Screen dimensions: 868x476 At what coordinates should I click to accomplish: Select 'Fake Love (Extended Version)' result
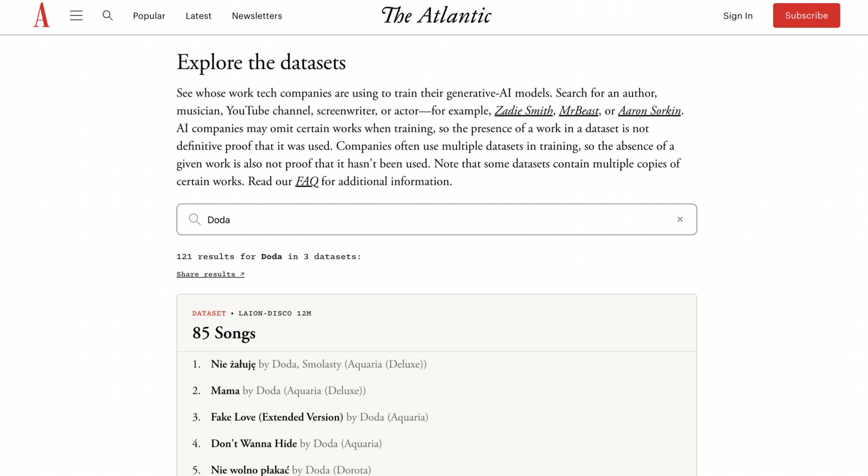(277, 417)
